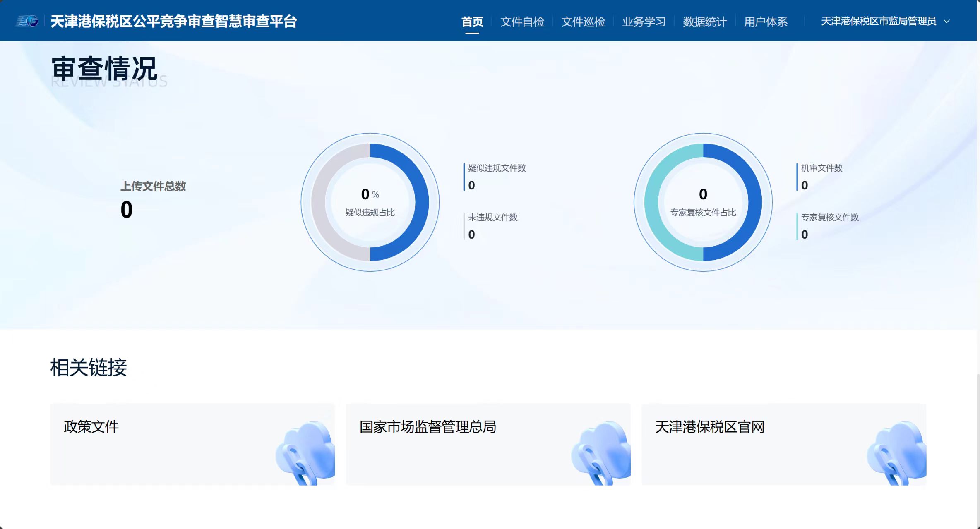980x529 pixels.
Task: Expand the user account dropdown chevron
Action: pyautogui.click(x=946, y=22)
